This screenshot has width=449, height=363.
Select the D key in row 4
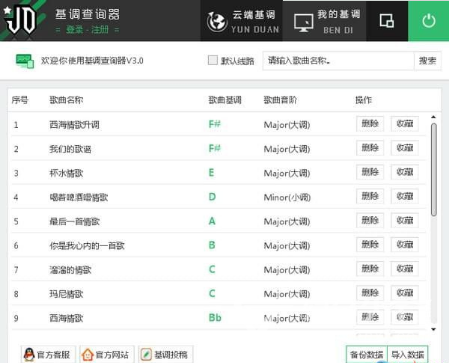pyautogui.click(x=212, y=197)
